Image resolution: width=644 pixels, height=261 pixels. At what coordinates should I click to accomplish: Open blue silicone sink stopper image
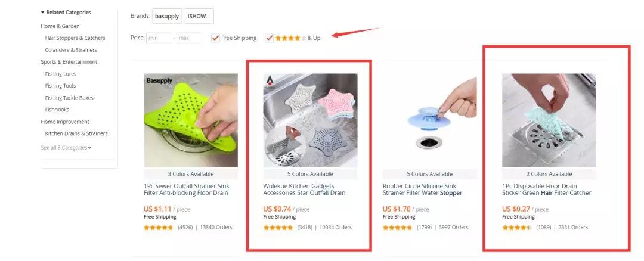point(429,120)
